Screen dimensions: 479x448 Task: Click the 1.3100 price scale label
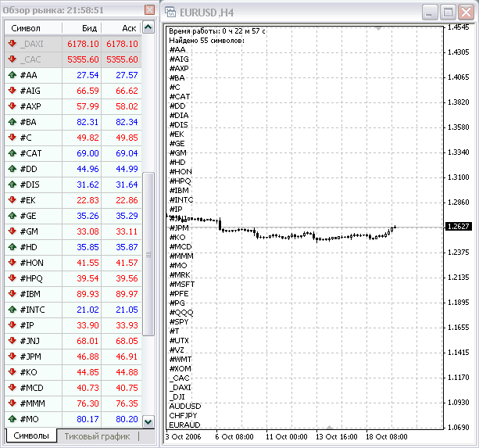point(458,177)
